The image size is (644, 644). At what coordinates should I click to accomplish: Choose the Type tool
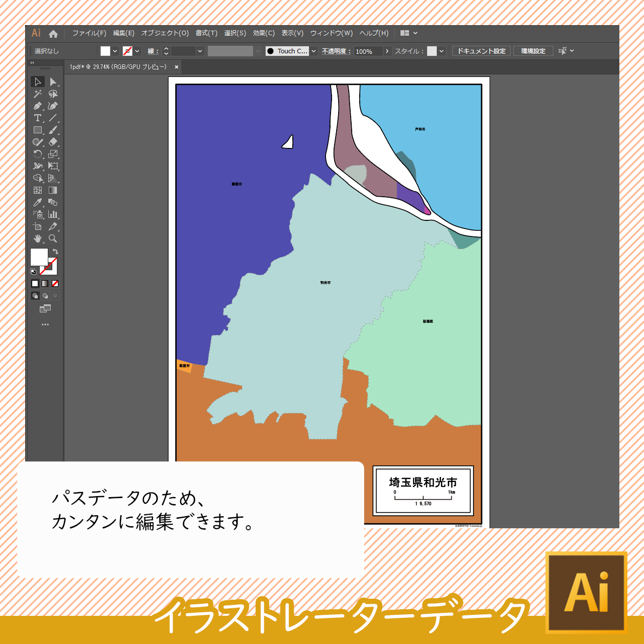tap(38, 118)
